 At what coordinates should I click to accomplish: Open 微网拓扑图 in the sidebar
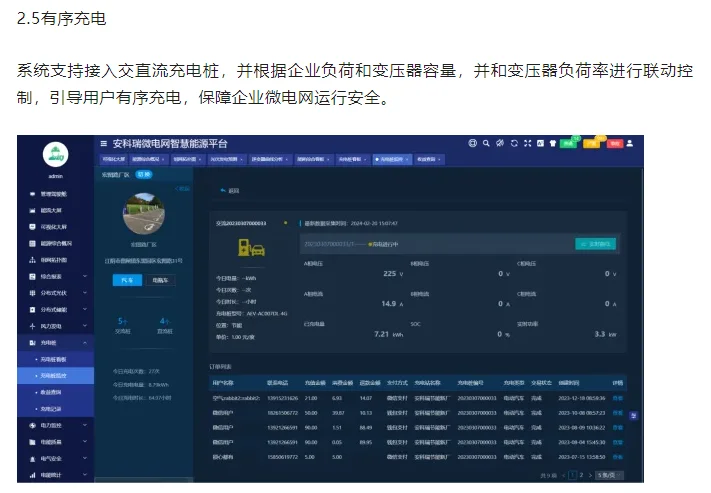[x=53, y=260]
